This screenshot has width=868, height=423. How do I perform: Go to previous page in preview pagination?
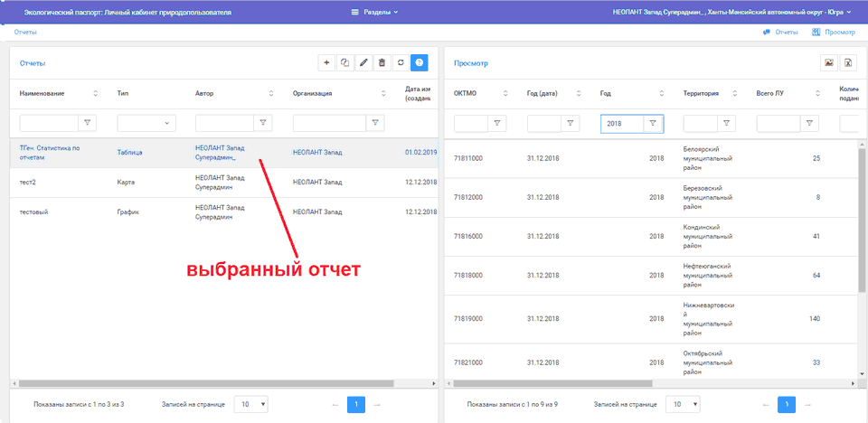[766, 405]
